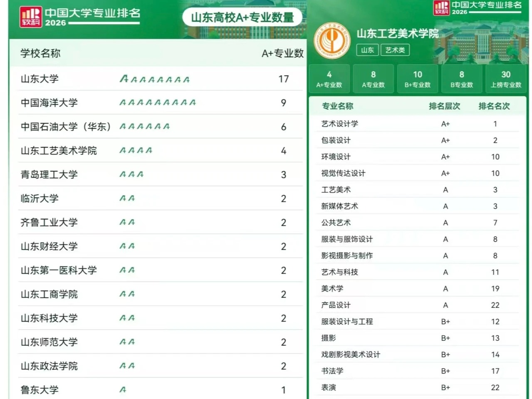Click the 软科 logo in the left panel
532x399 pixels.
pos(31,17)
